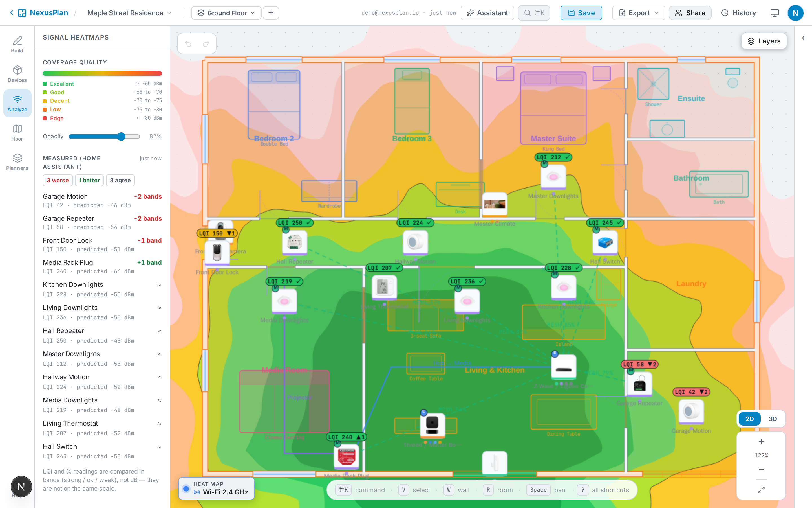
Task: Select the Hall Switch measurement row
Action: [x=102, y=451]
